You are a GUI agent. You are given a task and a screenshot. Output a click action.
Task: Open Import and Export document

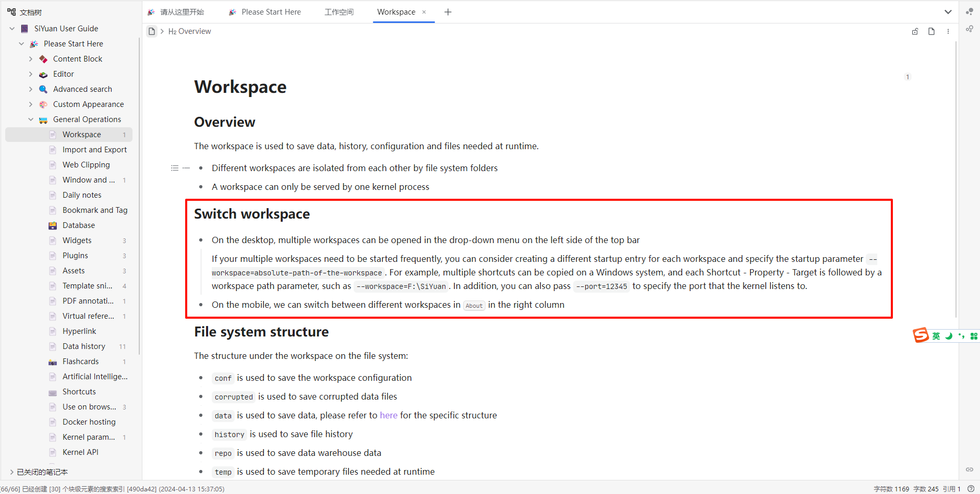(94, 150)
